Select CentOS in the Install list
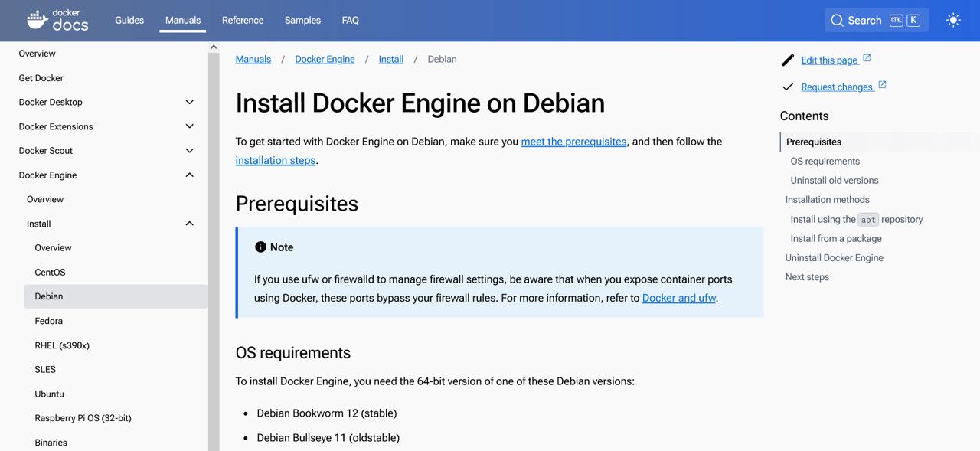Image resolution: width=980 pixels, height=451 pixels. pos(51,273)
